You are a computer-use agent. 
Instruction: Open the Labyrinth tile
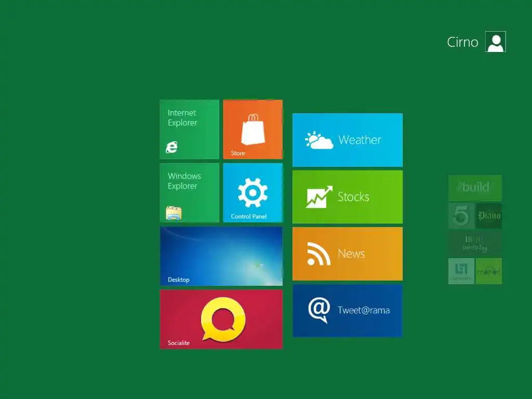pyautogui.click(x=461, y=271)
